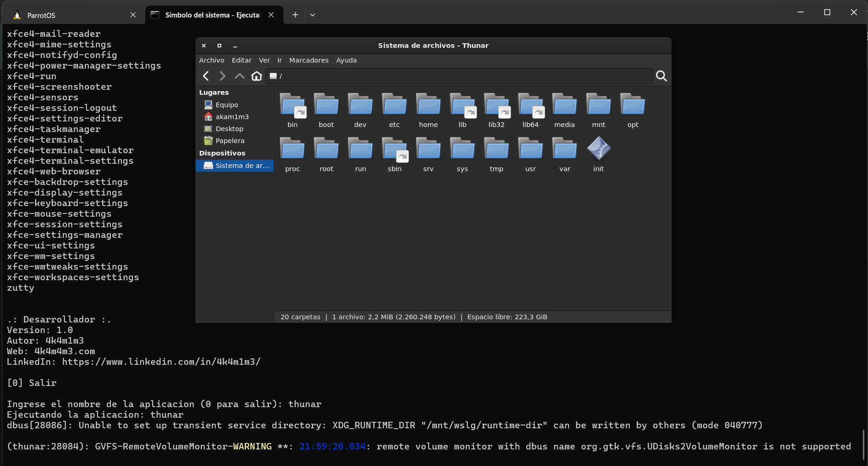Image resolution: width=868 pixels, height=466 pixels.
Task: Open Papelera trash in sidebar
Action: 235,141
